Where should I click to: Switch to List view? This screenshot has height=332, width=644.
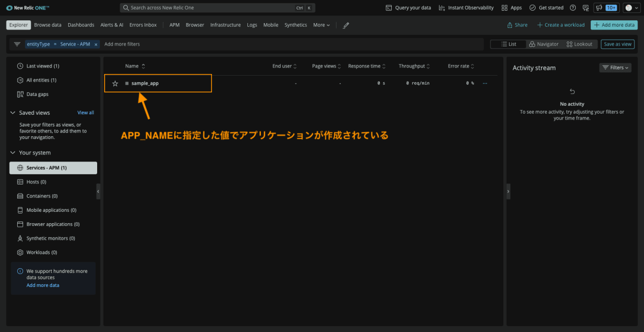point(508,44)
